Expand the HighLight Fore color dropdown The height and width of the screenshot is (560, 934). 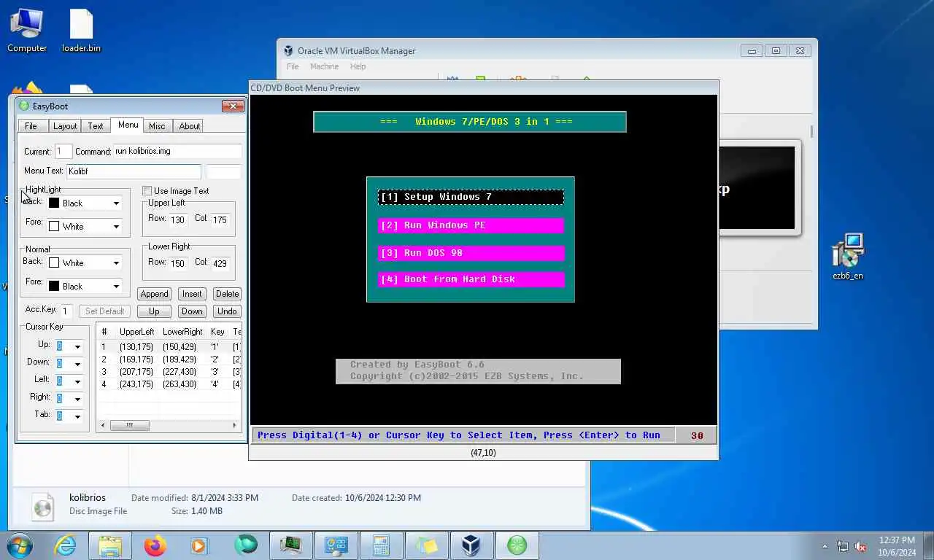[x=116, y=227]
